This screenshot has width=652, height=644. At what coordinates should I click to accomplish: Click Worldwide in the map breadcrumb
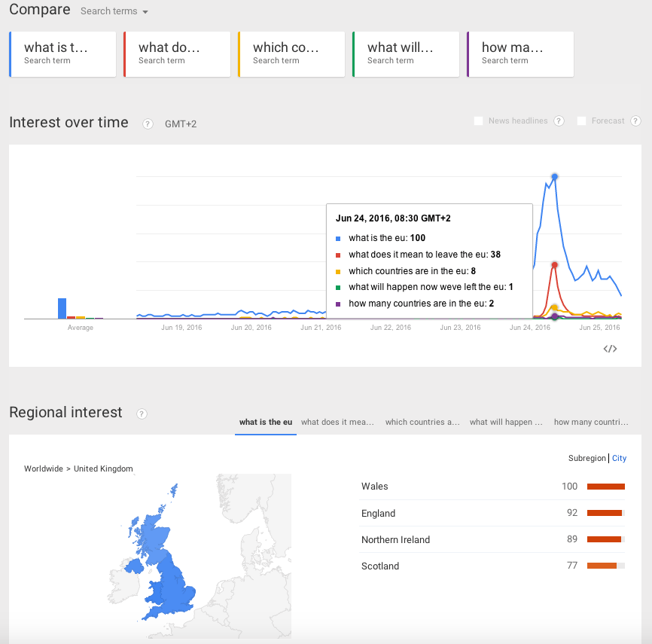click(43, 469)
